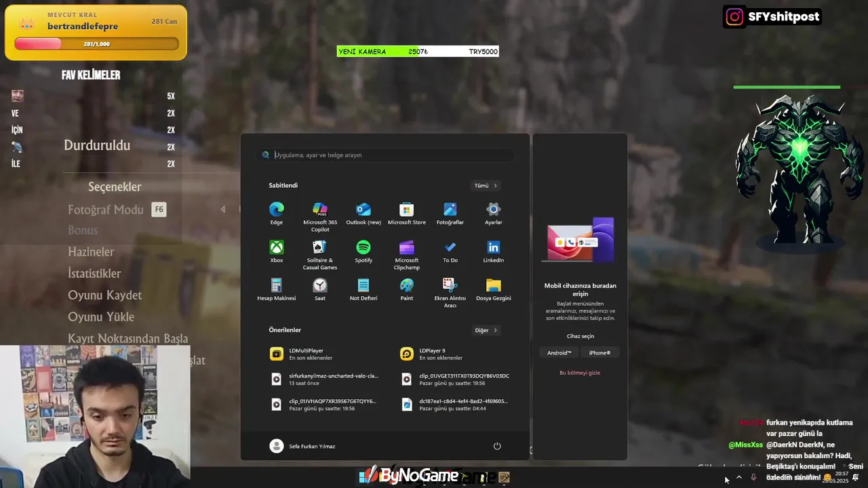Open İstatistikler in game menu
The height and width of the screenshot is (488, 868).
[x=94, y=273]
